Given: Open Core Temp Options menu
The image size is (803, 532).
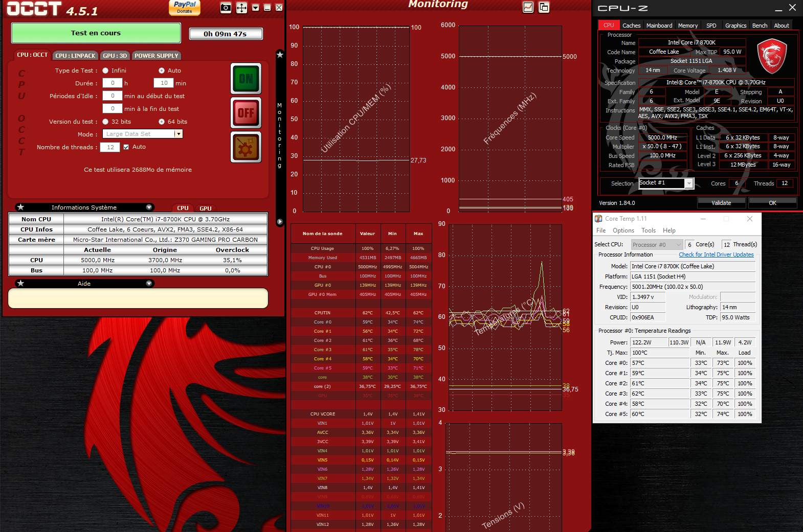Looking at the screenshot, I should (x=623, y=230).
